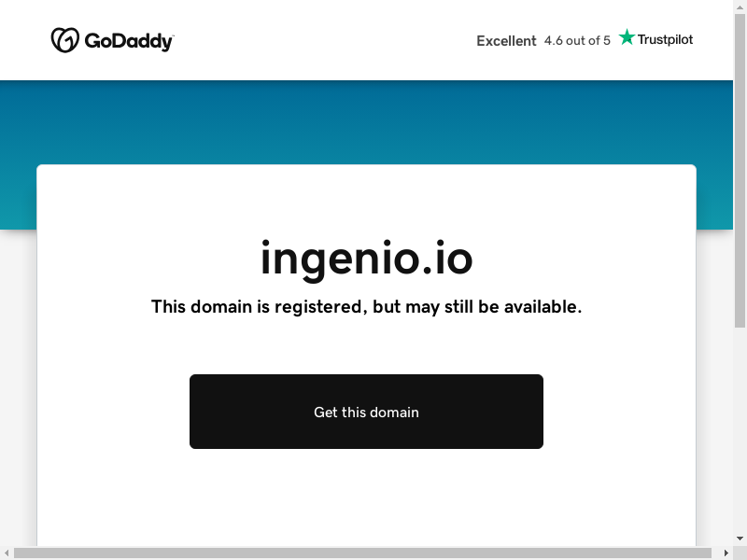
Task: Click the teal gradient banner area
Action: [366, 122]
